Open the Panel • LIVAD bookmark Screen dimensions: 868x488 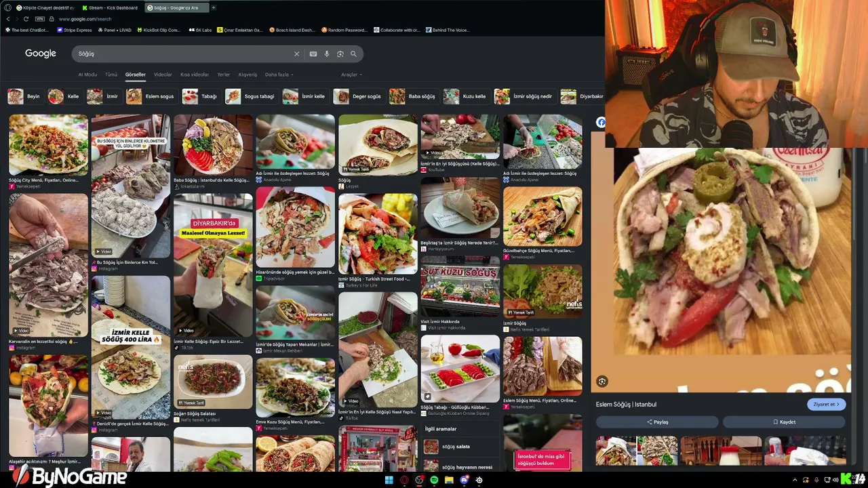(x=115, y=30)
